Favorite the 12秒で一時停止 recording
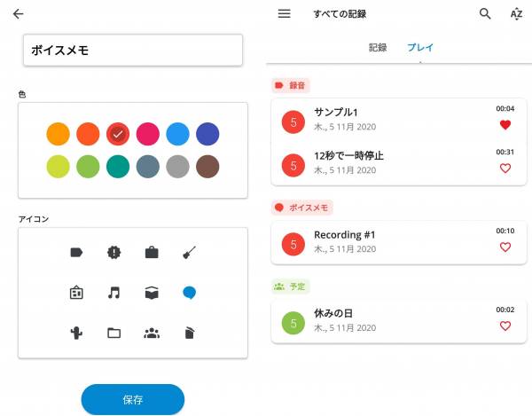This screenshot has height=416, width=532. coord(505,168)
